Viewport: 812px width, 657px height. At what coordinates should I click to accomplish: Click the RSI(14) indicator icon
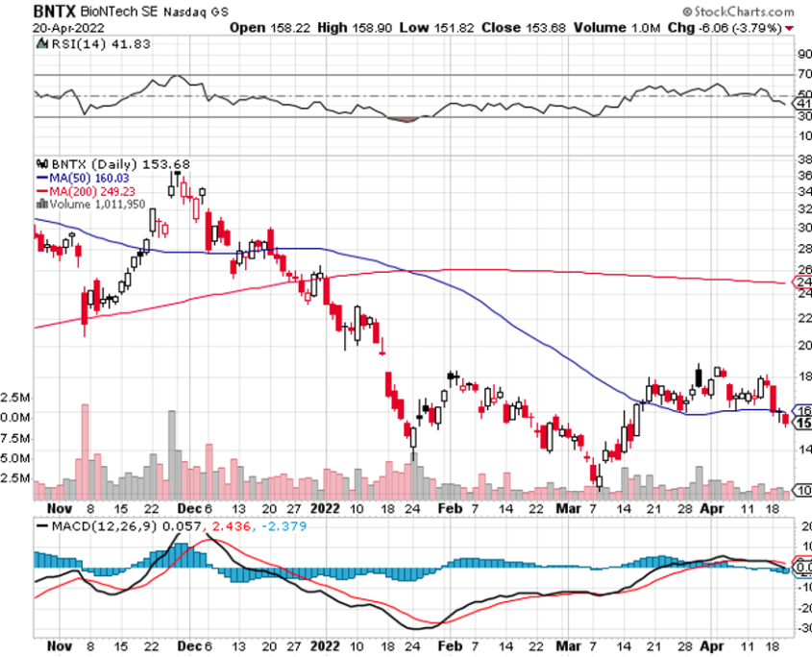point(42,44)
